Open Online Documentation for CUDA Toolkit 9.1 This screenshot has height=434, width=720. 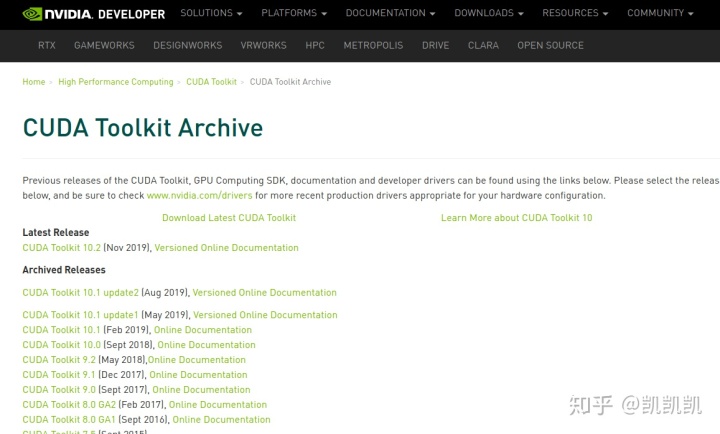pyautogui.click(x=198, y=375)
